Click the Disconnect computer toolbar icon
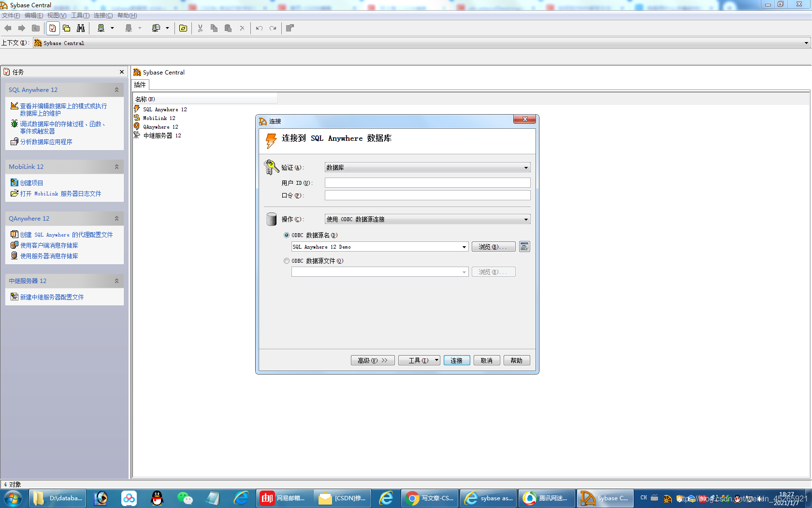 click(129, 28)
